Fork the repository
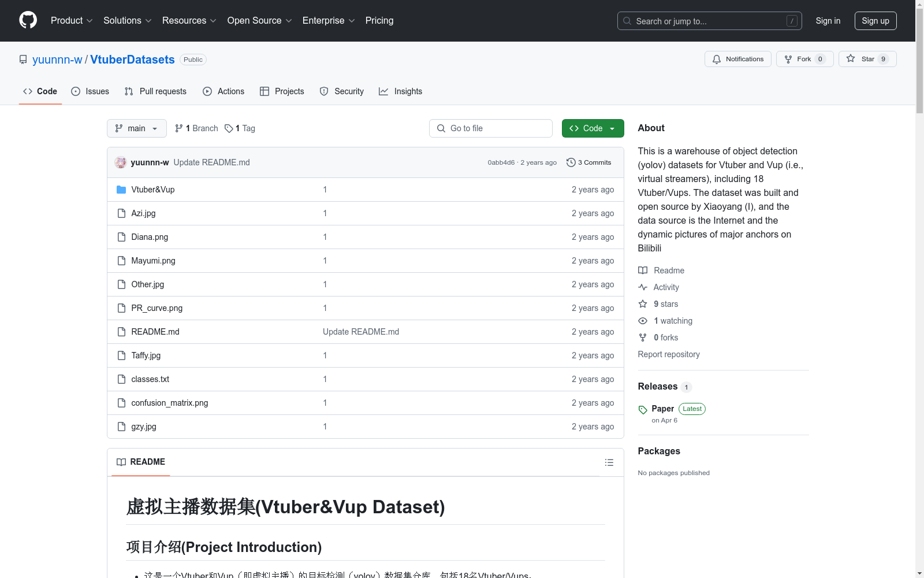The image size is (924, 578). (x=804, y=59)
